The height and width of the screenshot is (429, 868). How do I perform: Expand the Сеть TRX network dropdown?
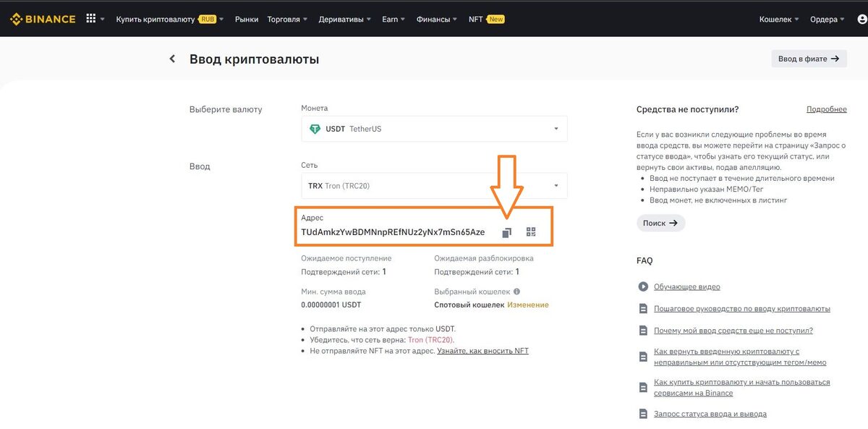pyautogui.click(x=434, y=186)
